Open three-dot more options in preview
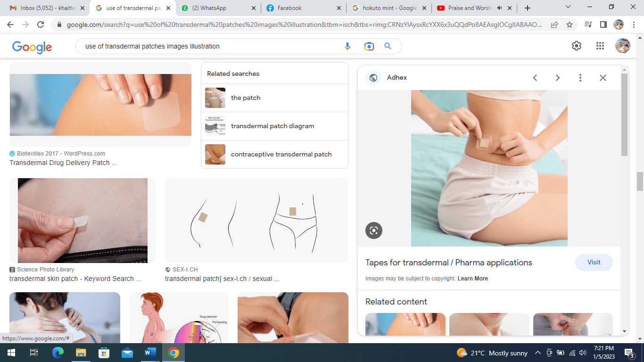Viewport: 644px width, 362px height. click(580, 78)
